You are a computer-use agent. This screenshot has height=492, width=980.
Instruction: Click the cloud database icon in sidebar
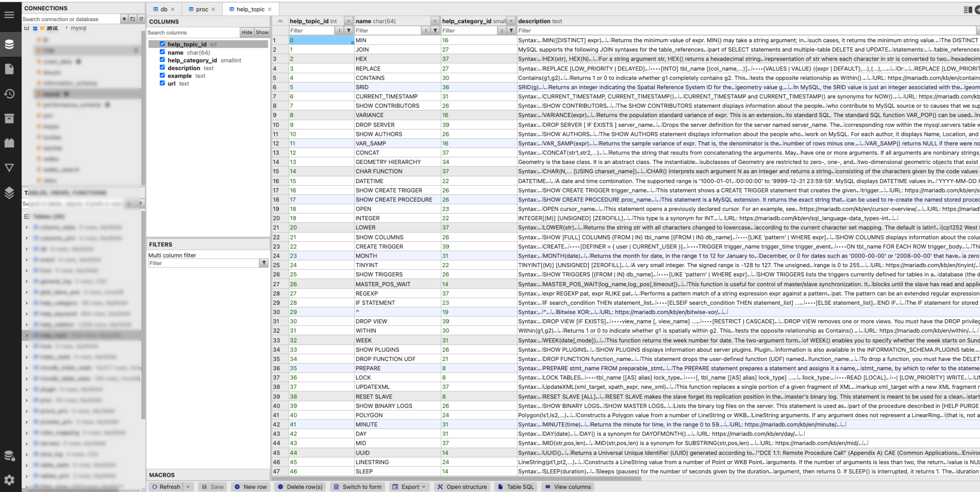click(x=9, y=455)
